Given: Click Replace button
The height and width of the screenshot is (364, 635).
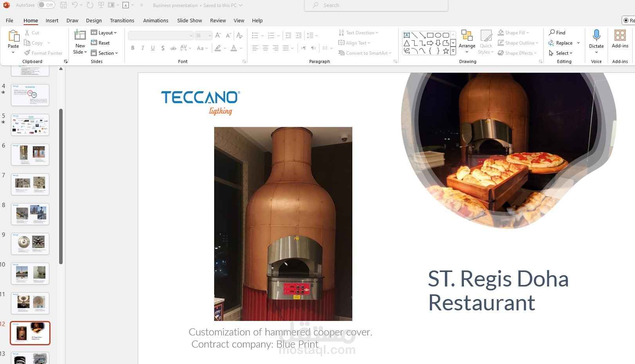Looking at the screenshot, I should [560, 43].
